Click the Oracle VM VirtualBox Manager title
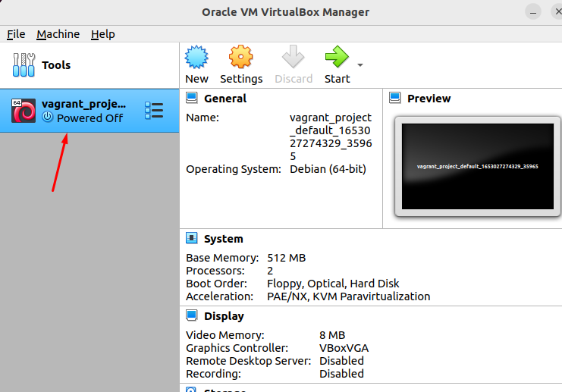This screenshot has height=392, width=562. (285, 12)
